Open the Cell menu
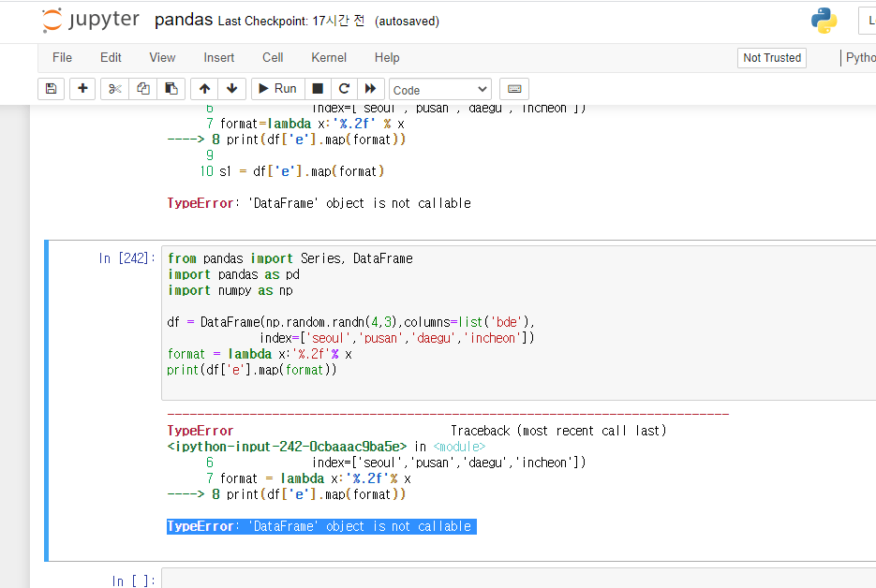Viewport: 876px width, 588px height. (x=273, y=57)
